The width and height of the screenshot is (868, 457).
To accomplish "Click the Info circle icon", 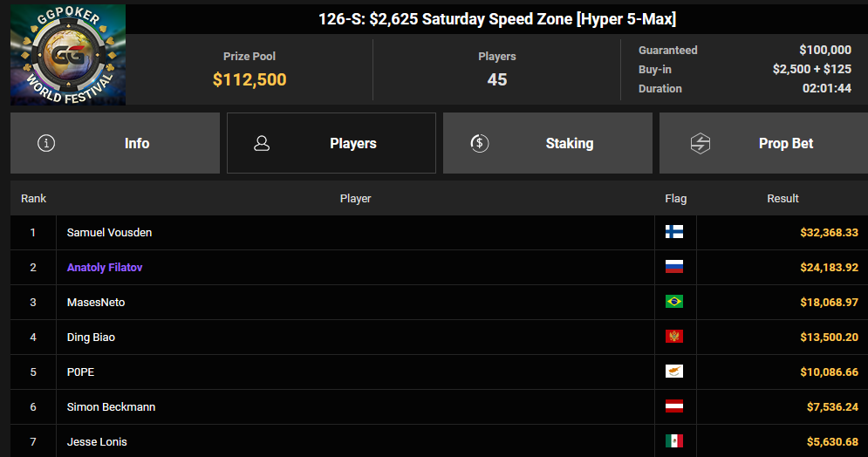I will click(46, 143).
